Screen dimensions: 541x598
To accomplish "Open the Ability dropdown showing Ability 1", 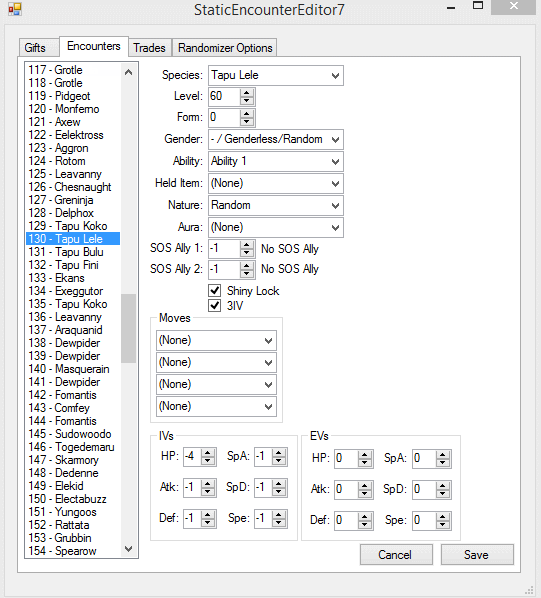I will coord(276,162).
